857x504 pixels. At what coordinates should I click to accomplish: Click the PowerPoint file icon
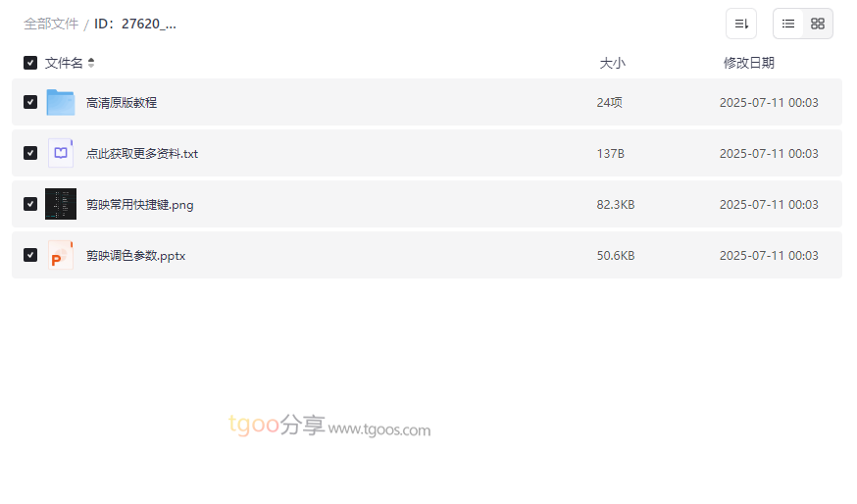(61, 255)
